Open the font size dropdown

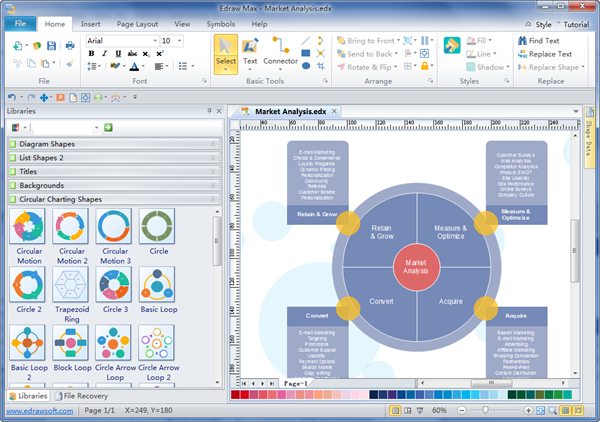click(179, 40)
